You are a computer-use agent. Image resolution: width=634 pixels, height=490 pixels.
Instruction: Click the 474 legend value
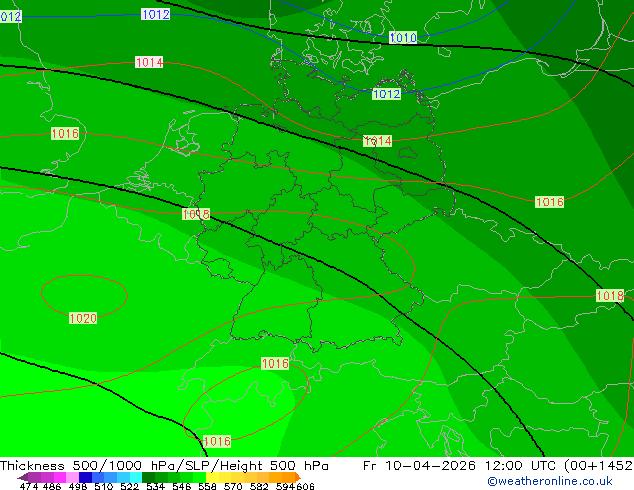(29, 486)
